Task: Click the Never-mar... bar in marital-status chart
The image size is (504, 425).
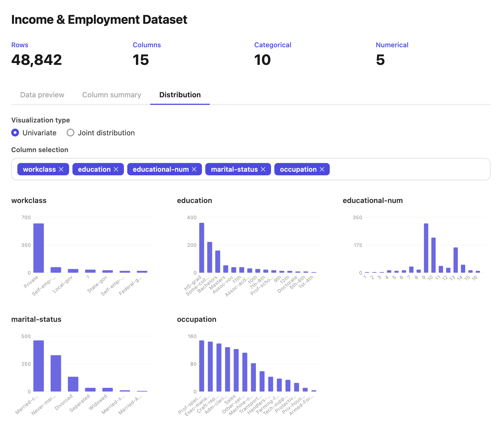Action: coord(56,373)
